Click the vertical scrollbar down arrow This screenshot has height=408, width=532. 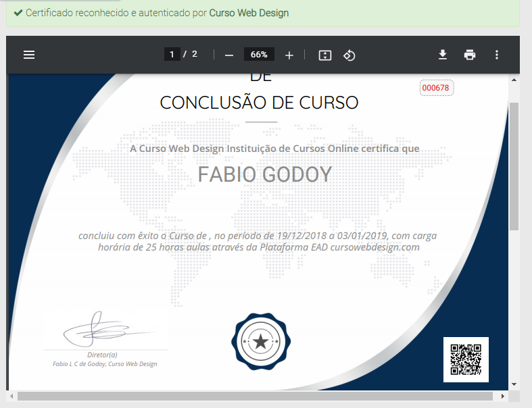click(x=514, y=384)
